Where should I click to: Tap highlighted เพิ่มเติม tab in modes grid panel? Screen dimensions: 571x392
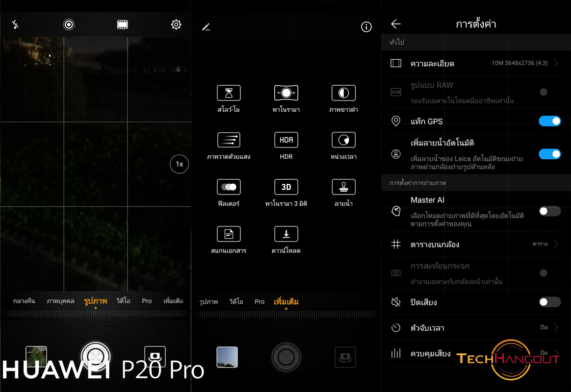(x=286, y=302)
